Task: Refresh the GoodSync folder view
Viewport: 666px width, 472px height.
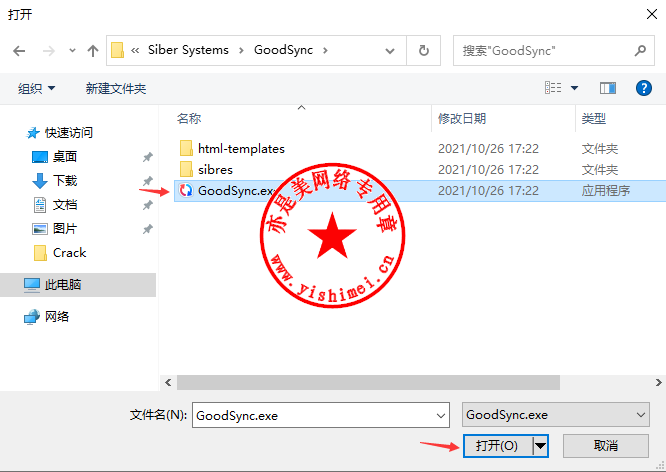Action: pyautogui.click(x=423, y=51)
